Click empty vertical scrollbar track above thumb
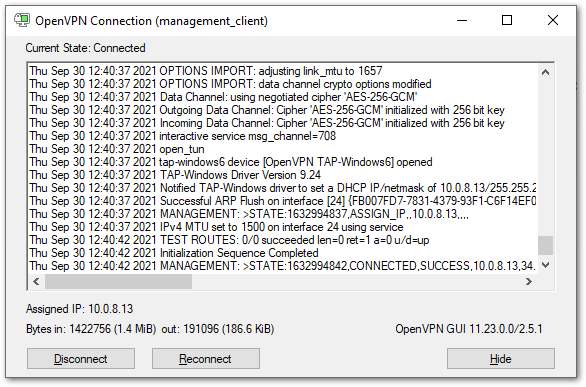 pyautogui.click(x=545, y=157)
